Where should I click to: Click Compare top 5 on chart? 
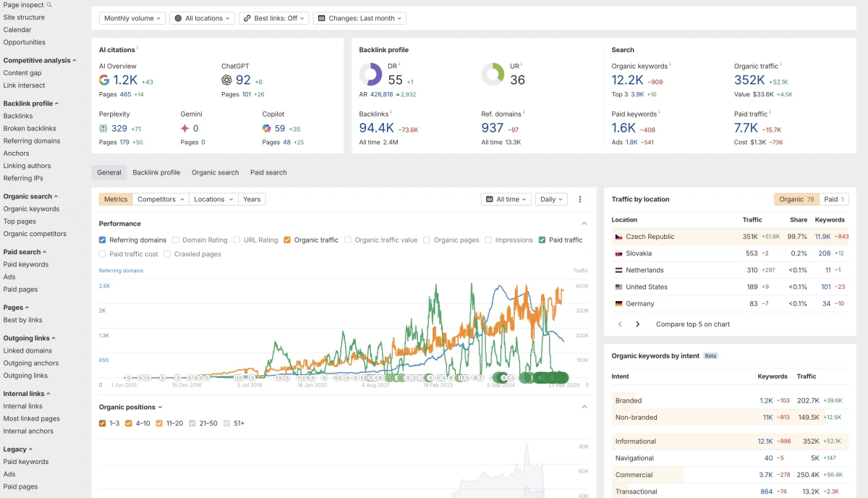[x=692, y=324]
